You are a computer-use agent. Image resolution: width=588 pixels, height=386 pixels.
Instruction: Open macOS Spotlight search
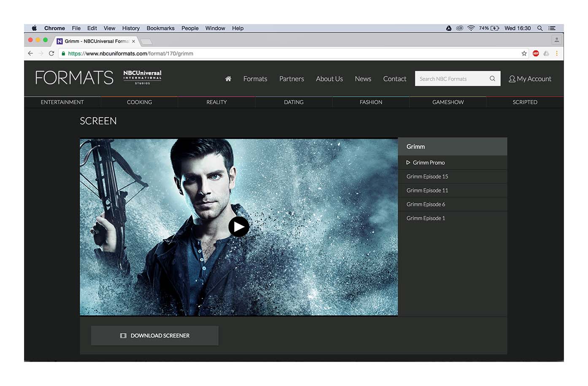pyautogui.click(x=540, y=28)
